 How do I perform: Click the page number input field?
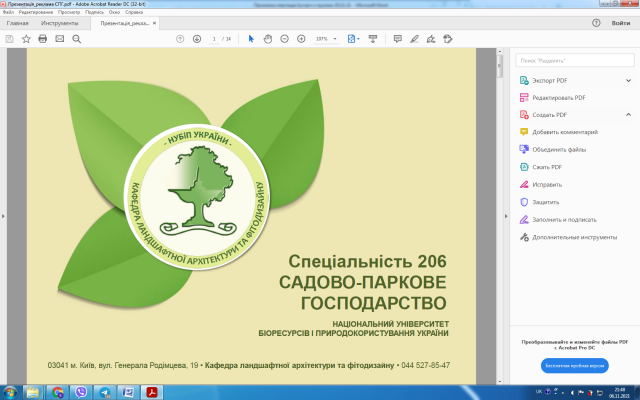tap(214, 39)
